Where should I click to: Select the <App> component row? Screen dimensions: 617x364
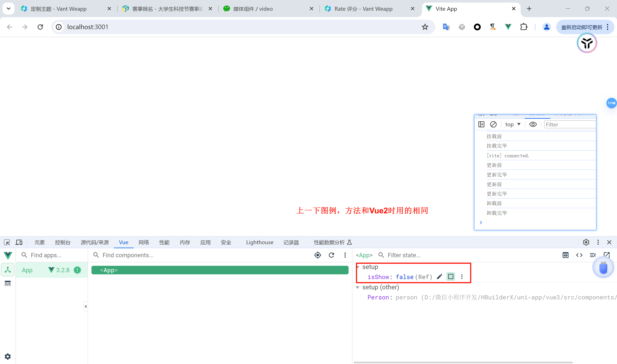click(x=220, y=270)
